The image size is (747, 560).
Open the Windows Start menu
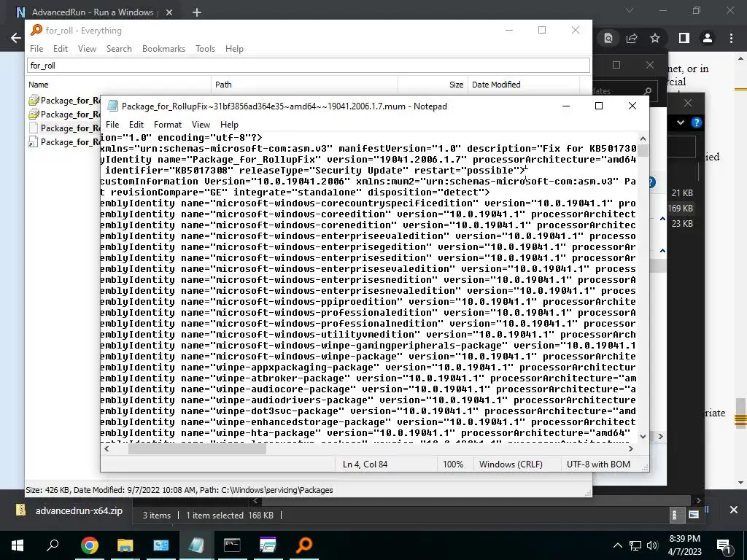pos(18,545)
